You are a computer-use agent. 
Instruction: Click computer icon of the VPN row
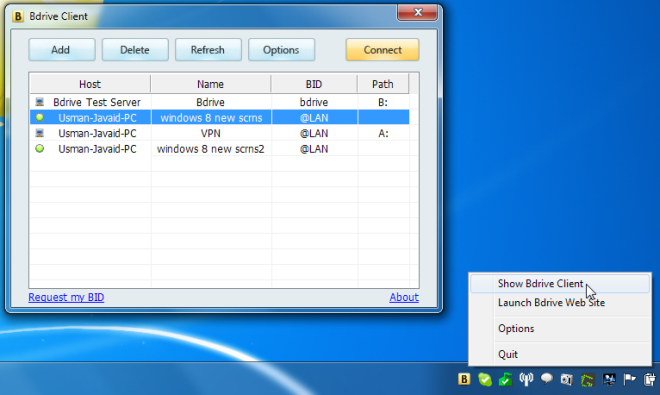40,133
